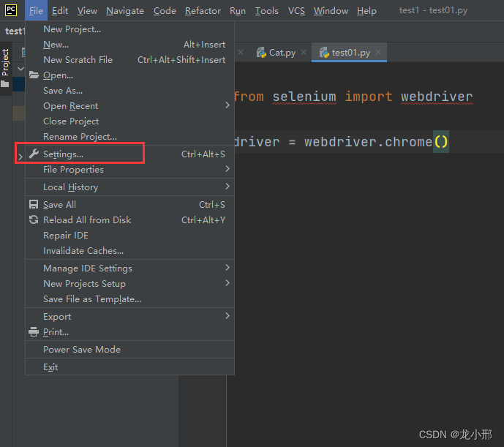The height and width of the screenshot is (447, 504).
Task: Open the Edit menu
Action: [60, 11]
